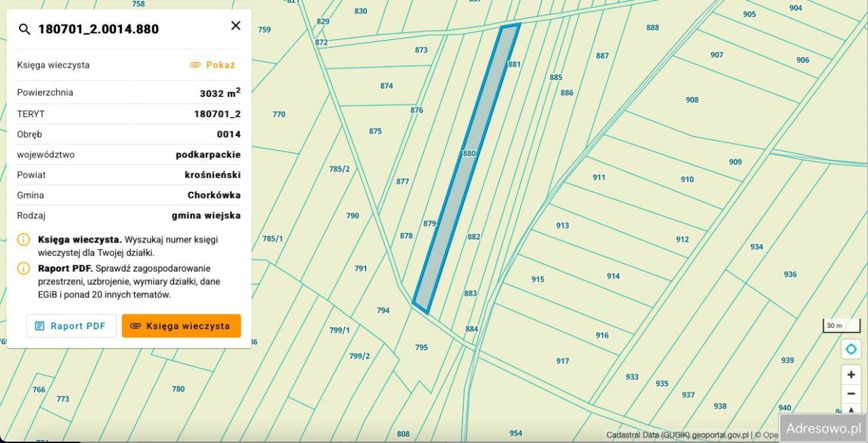This screenshot has width=868, height=443.
Task: Select parcel 886 label
Action: coord(567,93)
